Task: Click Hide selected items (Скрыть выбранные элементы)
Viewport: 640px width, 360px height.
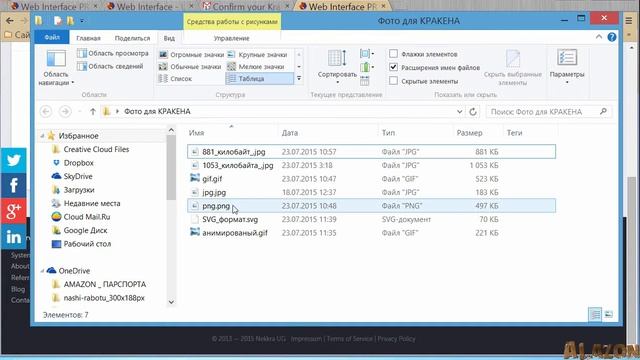Action: point(513,67)
